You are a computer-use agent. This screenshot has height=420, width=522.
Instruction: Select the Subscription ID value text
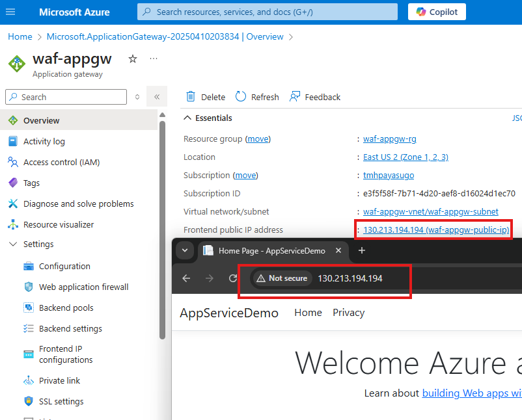tap(439, 194)
